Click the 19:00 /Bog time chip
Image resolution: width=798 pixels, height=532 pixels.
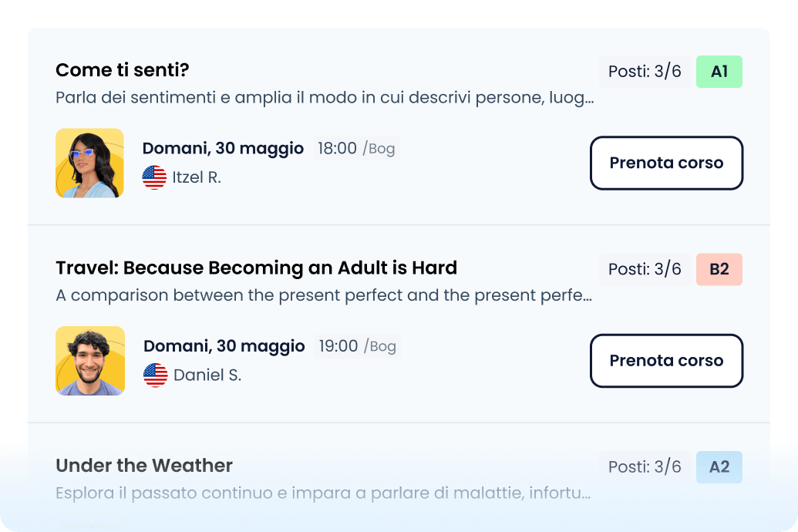357,346
